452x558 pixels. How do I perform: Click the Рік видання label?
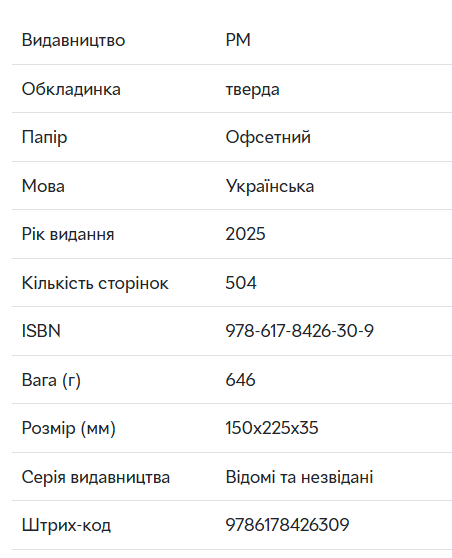[68, 234]
